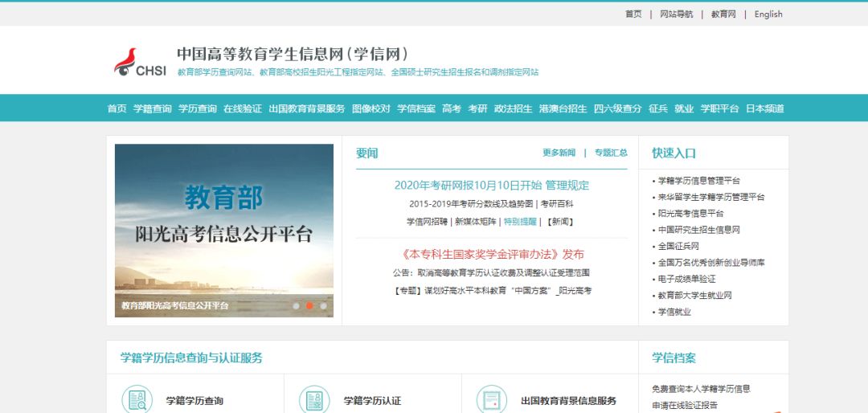Open the 教育网 link
This screenshot has width=868, height=413.
point(723,14)
